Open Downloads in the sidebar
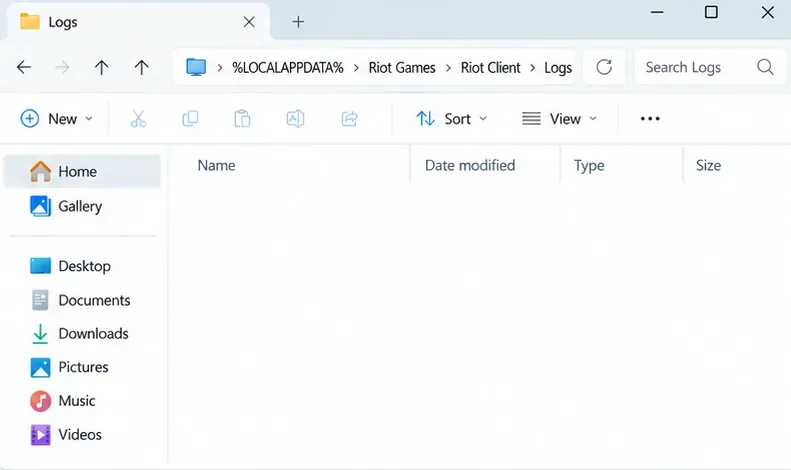The height and width of the screenshot is (470, 791). click(x=82, y=333)
